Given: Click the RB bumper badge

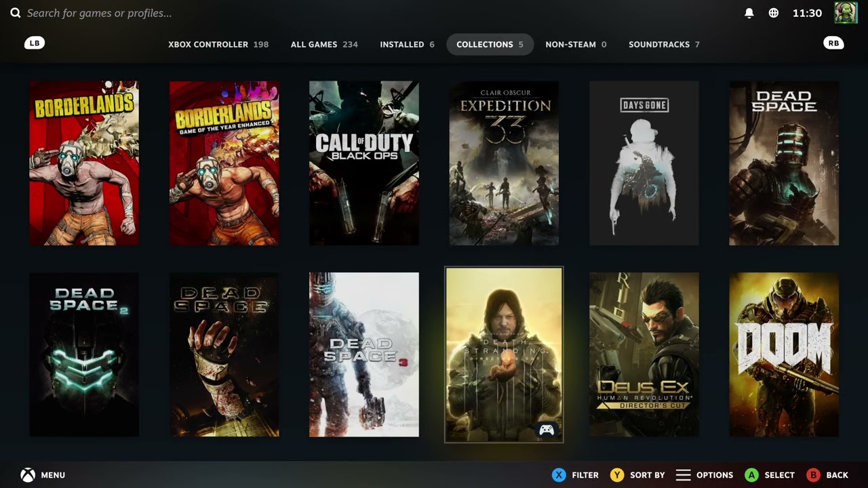Looking at the screenshot, I should pyautogui.click(x=833, y=43).
